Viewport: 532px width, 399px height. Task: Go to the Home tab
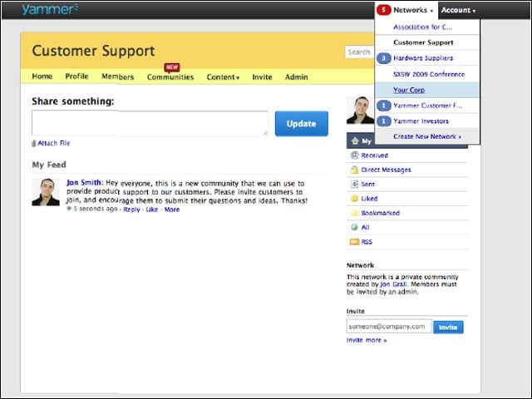42,76
